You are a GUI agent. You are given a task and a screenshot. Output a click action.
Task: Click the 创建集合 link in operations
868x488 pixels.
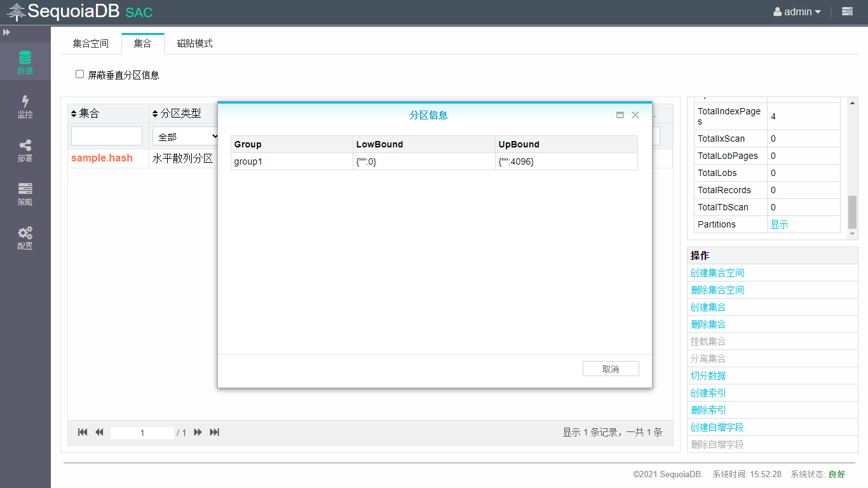coord(708,307)
